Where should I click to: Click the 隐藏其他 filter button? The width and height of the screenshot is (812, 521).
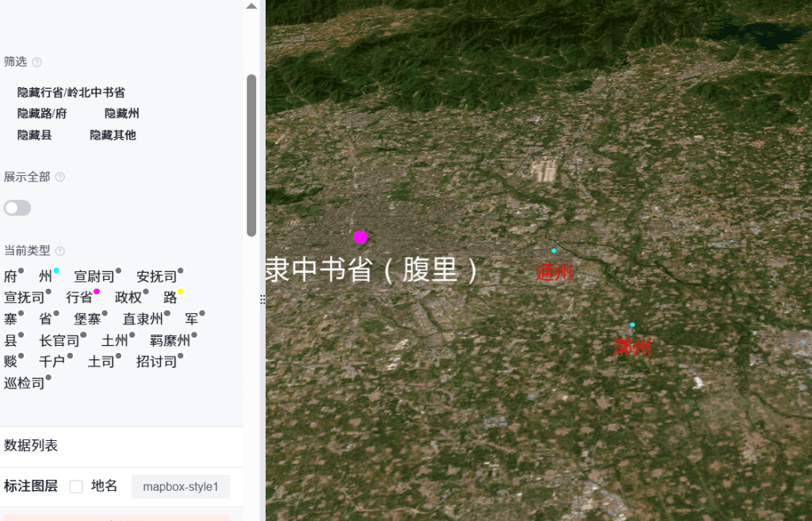[x=113, y=136]
